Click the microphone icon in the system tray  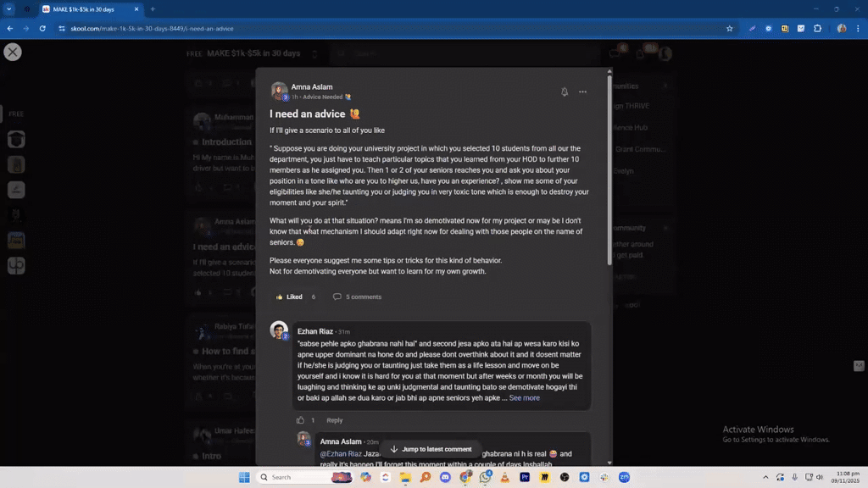click(x=794, y=477)
